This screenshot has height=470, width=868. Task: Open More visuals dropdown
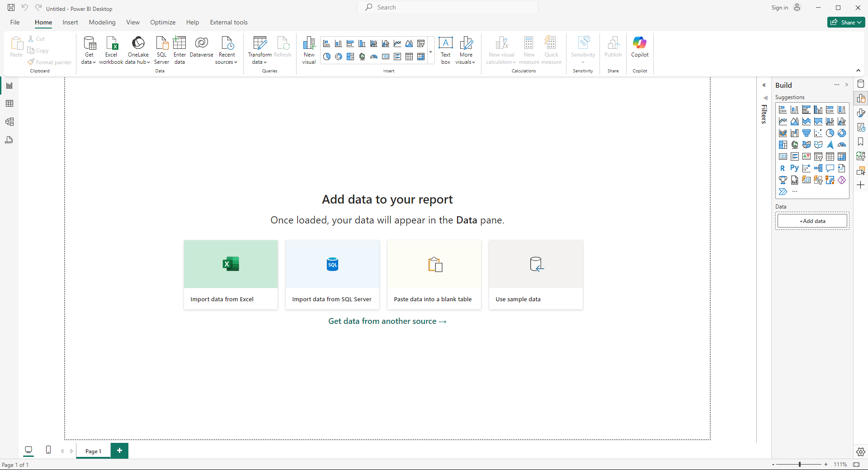point(466,50)
